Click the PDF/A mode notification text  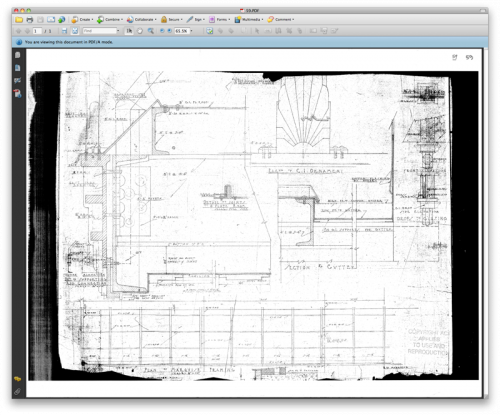click(x=69, y=42)
